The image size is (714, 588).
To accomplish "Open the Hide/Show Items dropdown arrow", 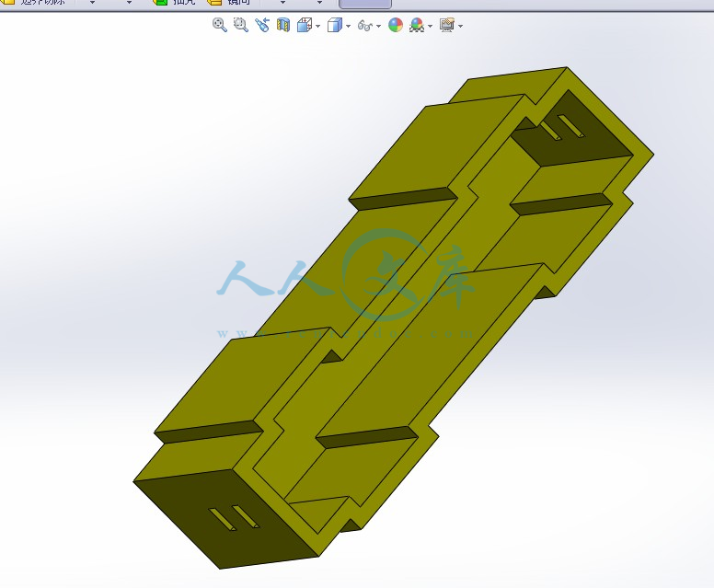I will 378,26.
